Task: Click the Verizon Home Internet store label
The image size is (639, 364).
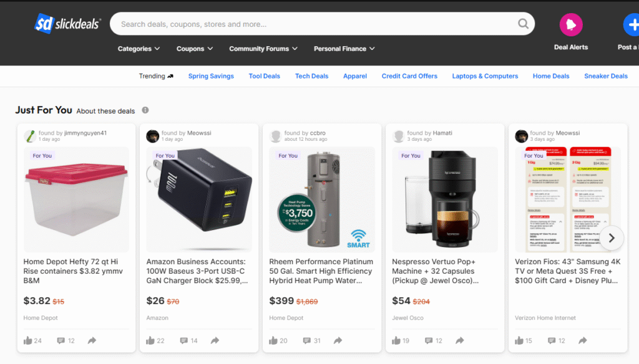Action: click(x=545, y=318)
